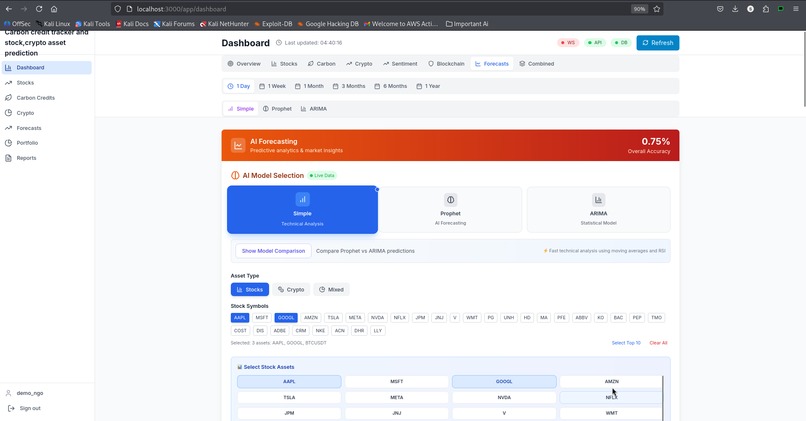Open Firefox extensions puzzle icon
The width and height of the screenshot is (806, 421).
pos(766,9)
